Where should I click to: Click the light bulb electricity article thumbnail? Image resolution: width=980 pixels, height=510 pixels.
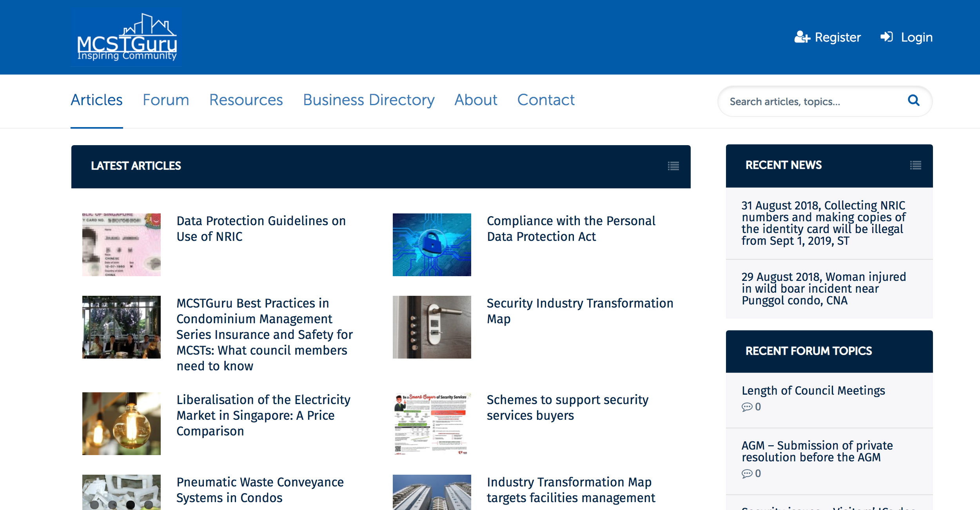(122, 424)
